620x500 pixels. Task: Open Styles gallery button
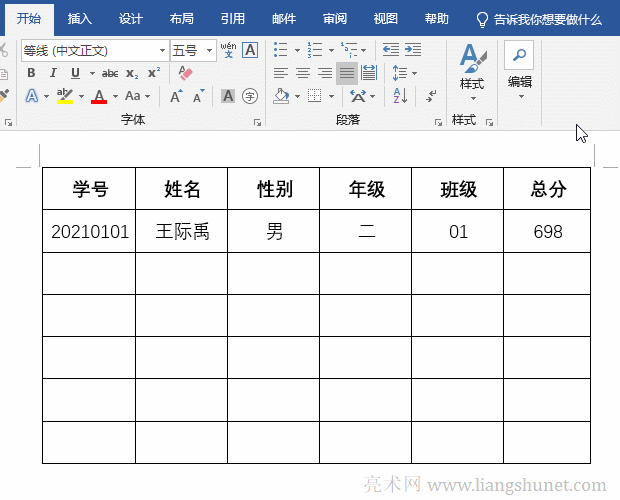tap(472, 71)
